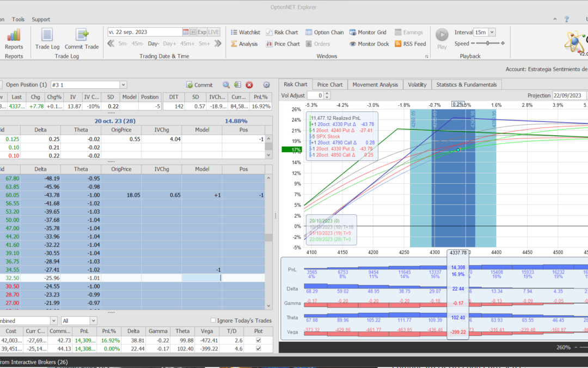Adjust the playback Speed slider
This screenshot has height=368, width=588.
[487, 44]
